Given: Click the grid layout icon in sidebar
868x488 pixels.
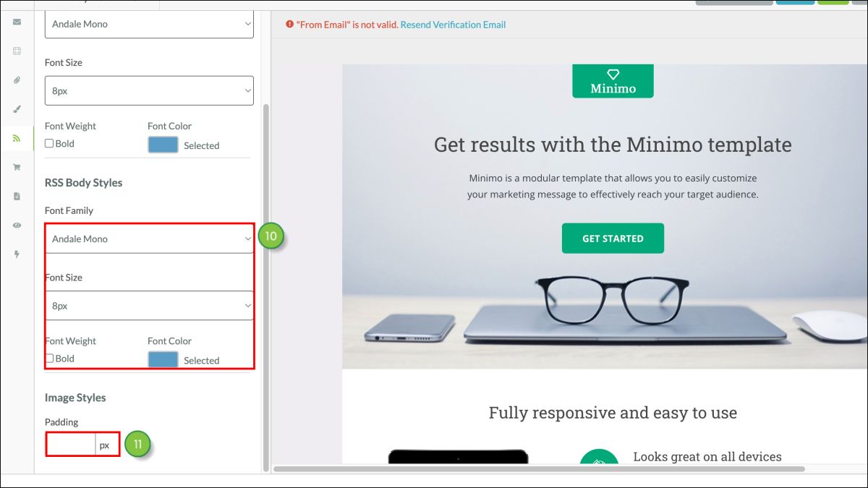Looking at the screenshot, I should pos(17,51).
